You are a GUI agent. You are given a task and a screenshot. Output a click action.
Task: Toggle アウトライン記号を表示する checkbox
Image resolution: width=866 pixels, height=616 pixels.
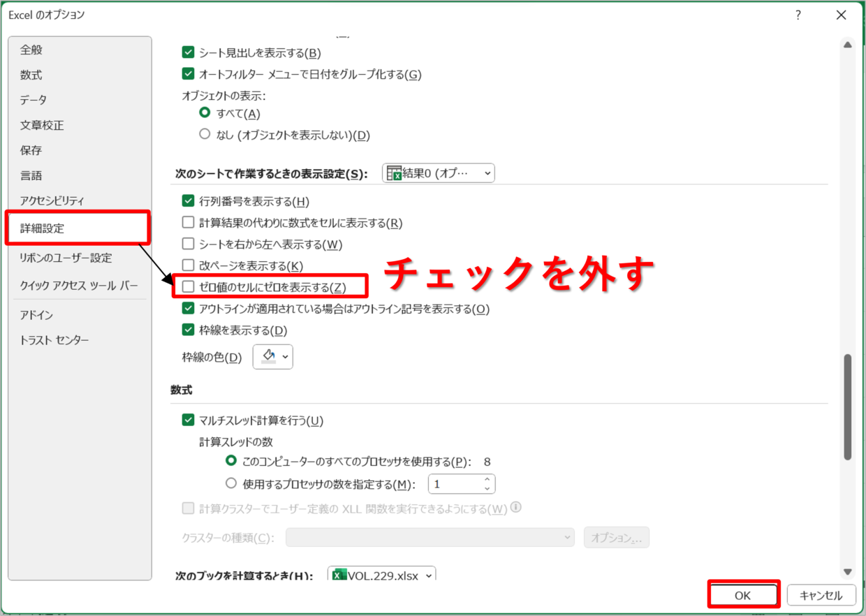pyautogui.click(x=188, y=309)
